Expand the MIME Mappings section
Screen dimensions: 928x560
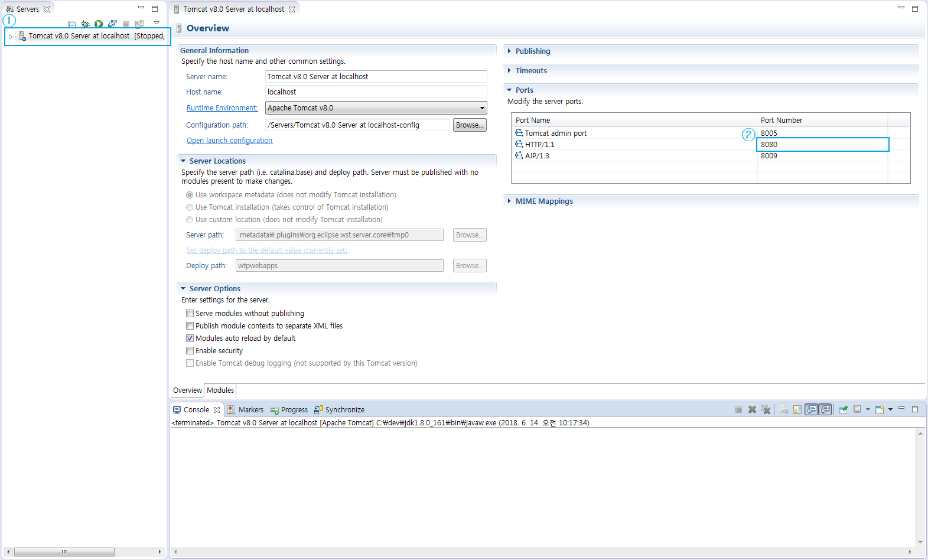point(509,201)
